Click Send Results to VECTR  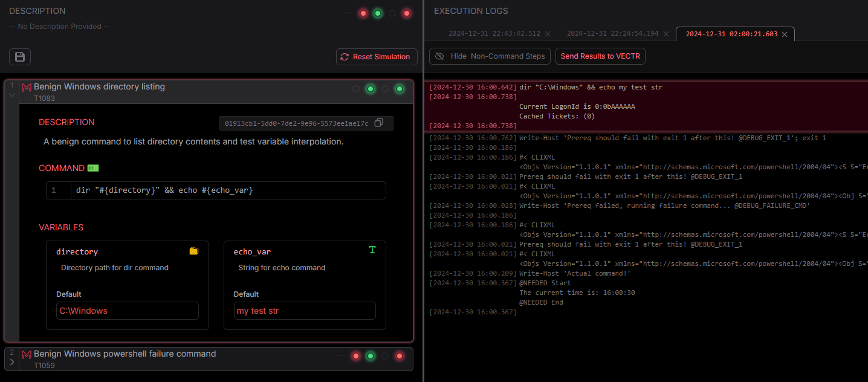click(x=600, y=56)
